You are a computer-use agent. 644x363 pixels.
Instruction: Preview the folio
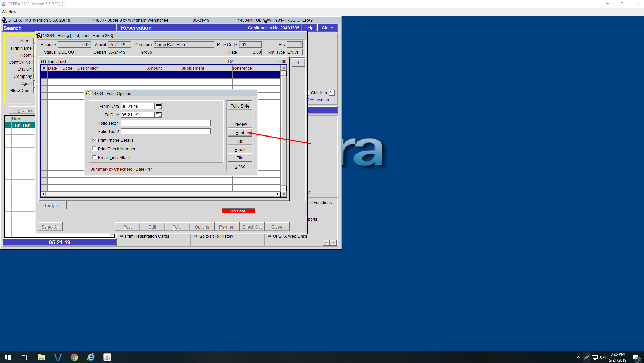(x=239, y=124)
